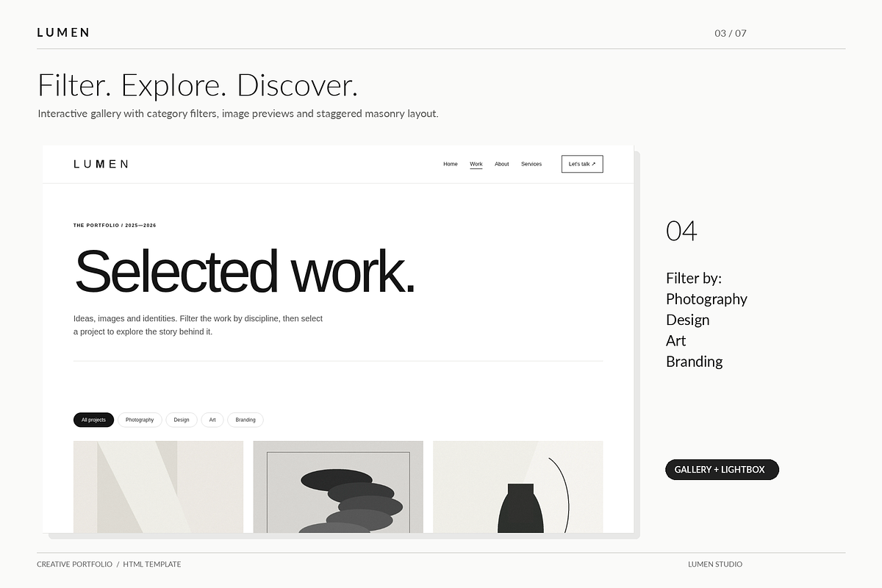Open Services in the navigation
The image size is (882, 588).
(531, 164)
